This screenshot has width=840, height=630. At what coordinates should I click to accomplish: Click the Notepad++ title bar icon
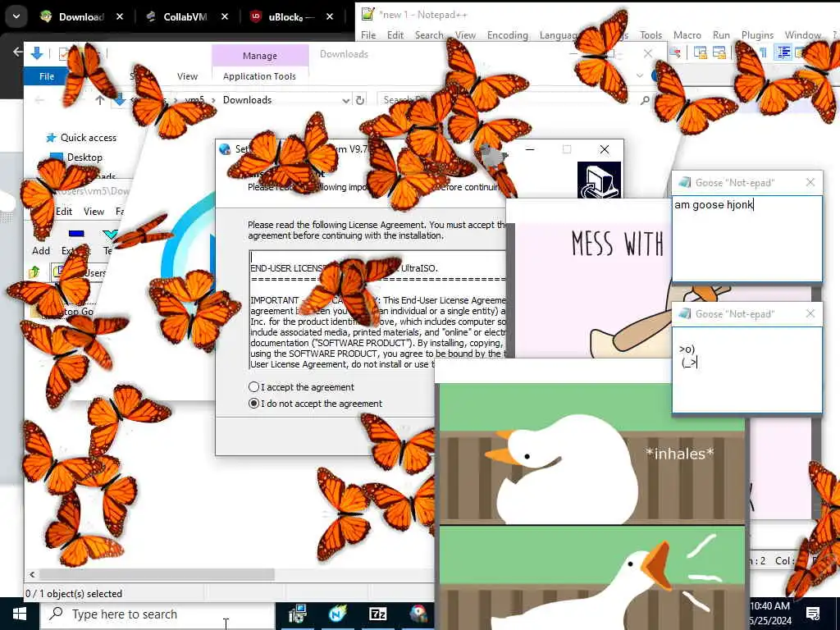pos(367,14)
